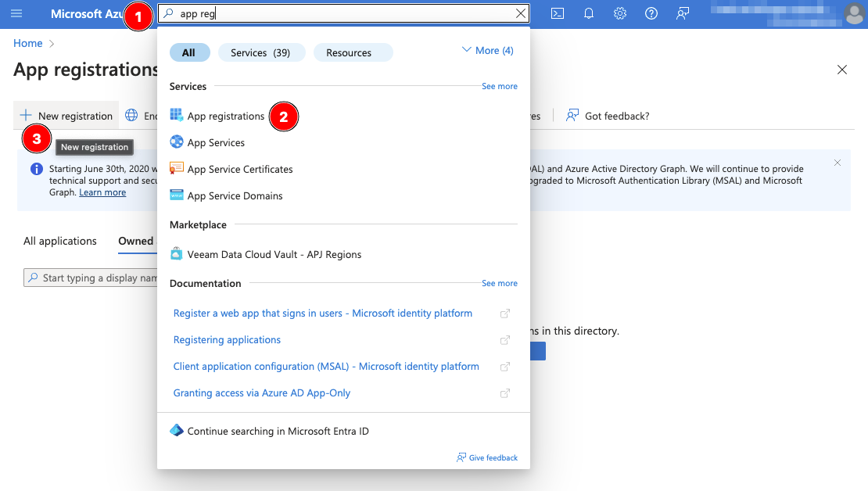
Task: Open external link icon for Granting access doc
Action: tap(505, 393)
